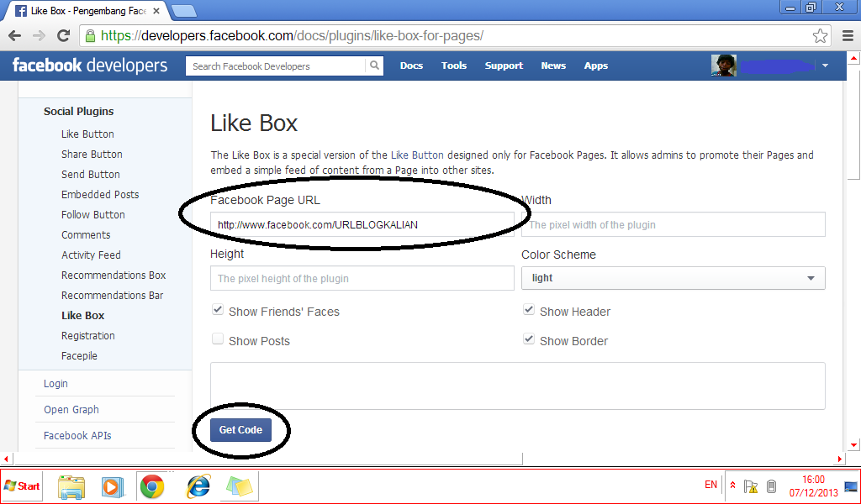
Task: Open the News menu
Action: [553, 66]
